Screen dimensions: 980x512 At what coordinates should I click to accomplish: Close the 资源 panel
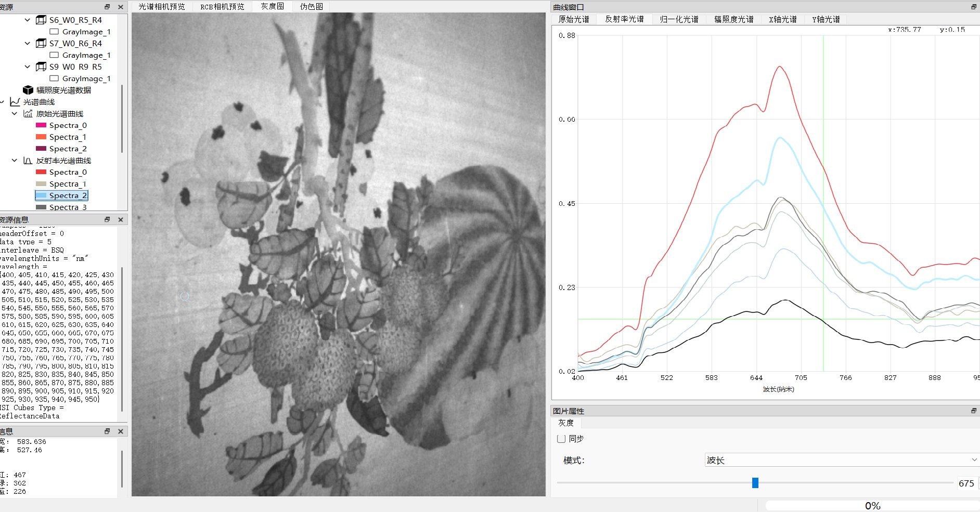pos(121,7)
